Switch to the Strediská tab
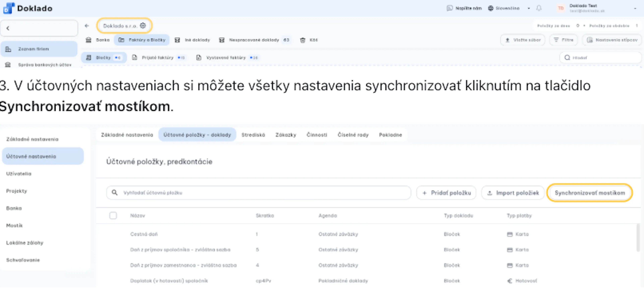The height and width of the screenshot is (288, 644). point(253,135)
